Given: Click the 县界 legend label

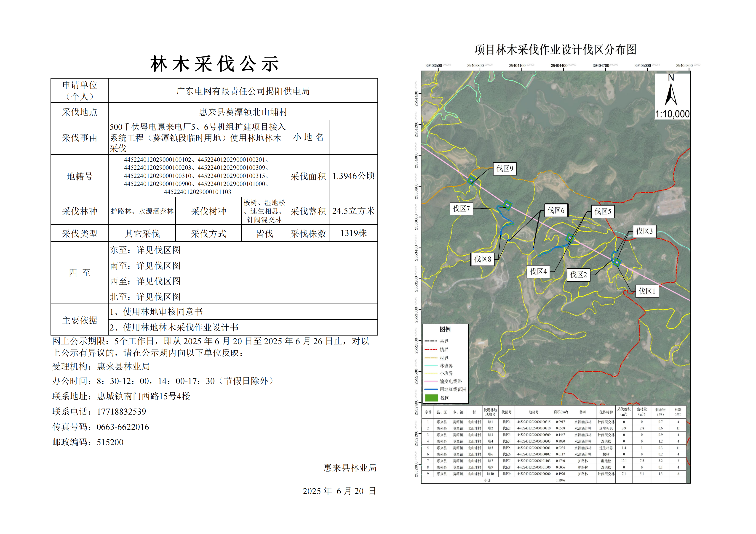Looking at the screenshot, I should pos(444,341).
